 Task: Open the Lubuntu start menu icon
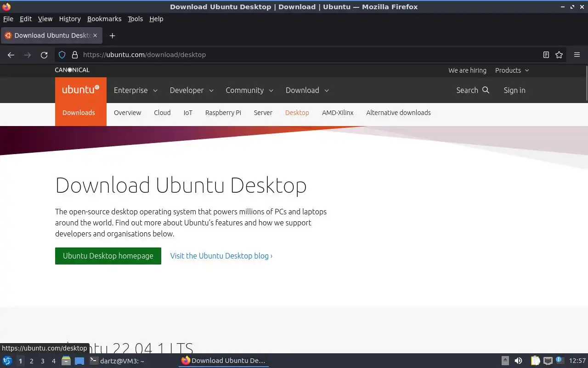point(7,361)
